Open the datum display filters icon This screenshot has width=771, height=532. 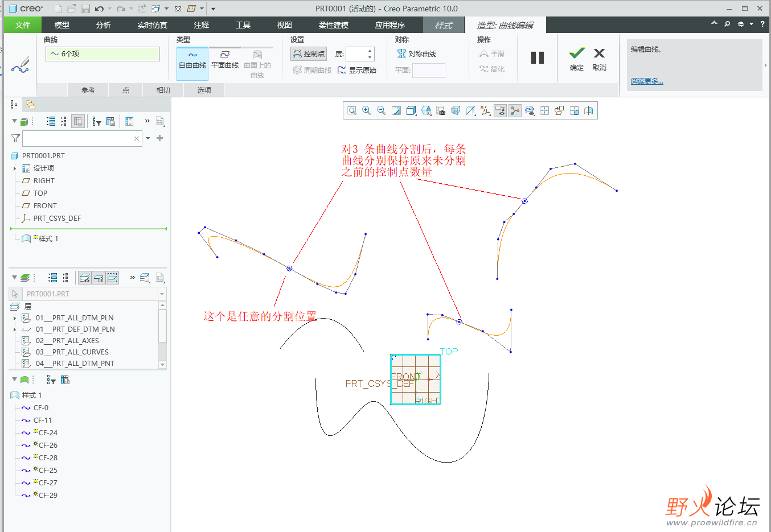(485, 111)
